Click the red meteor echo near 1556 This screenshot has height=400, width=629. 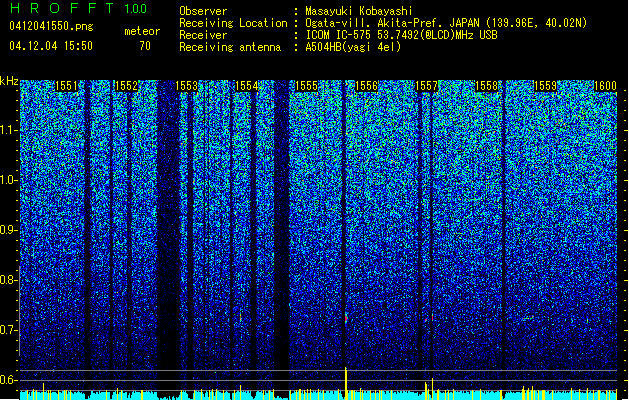[x=346, y=319]
